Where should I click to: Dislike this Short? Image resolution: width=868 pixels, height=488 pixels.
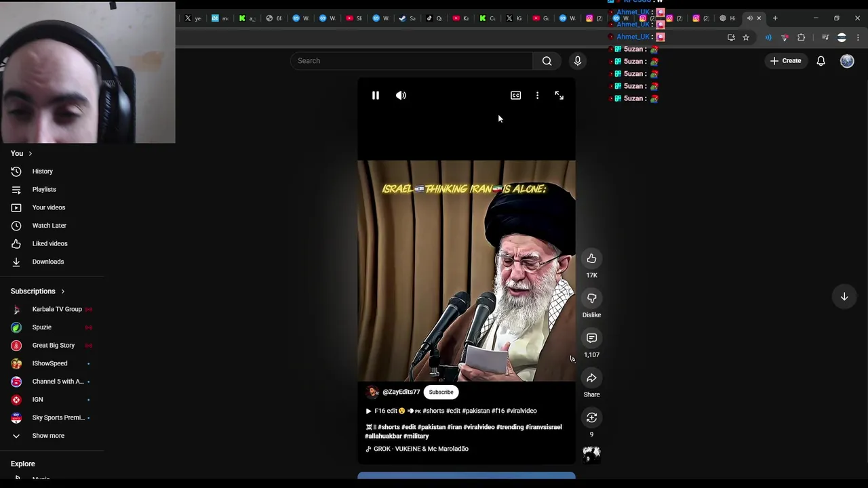pyautogui.click(x=591, y=298)
